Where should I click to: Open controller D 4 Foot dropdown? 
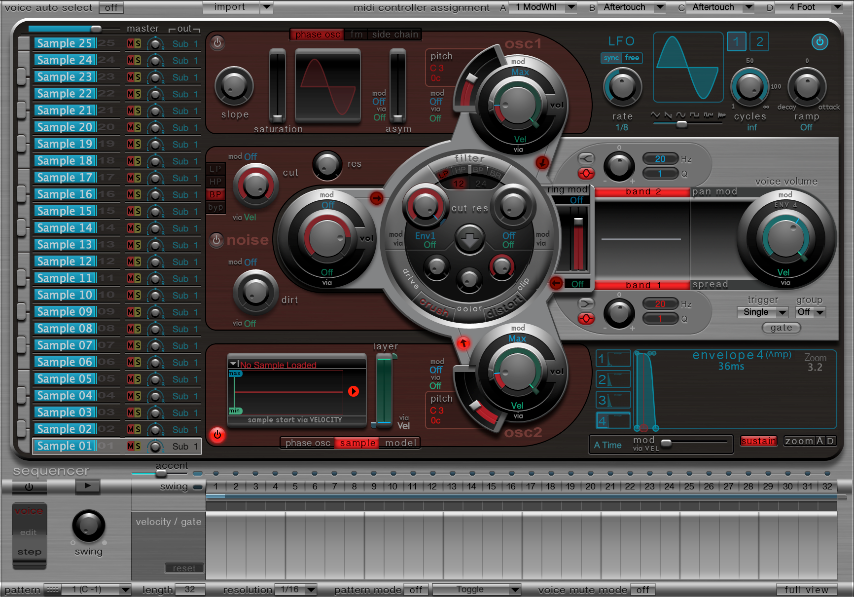coord(809,7)
